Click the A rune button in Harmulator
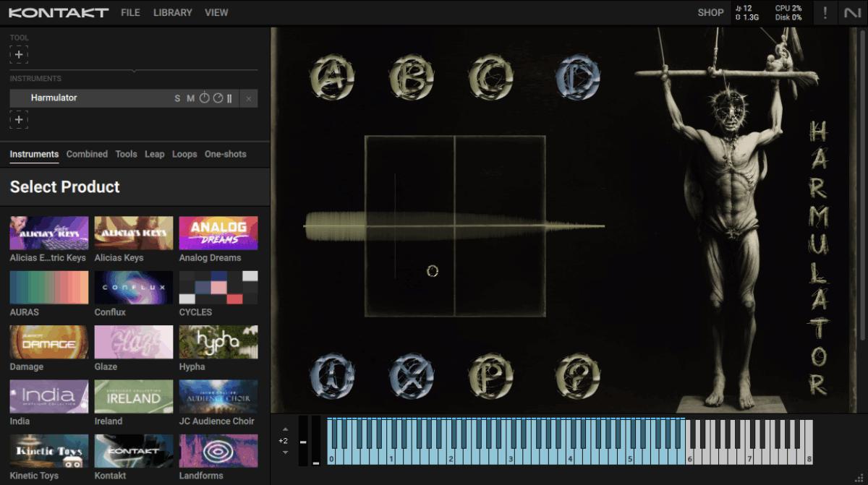The width and height of the screenshot is (868, 485). [x=332, y=77]
